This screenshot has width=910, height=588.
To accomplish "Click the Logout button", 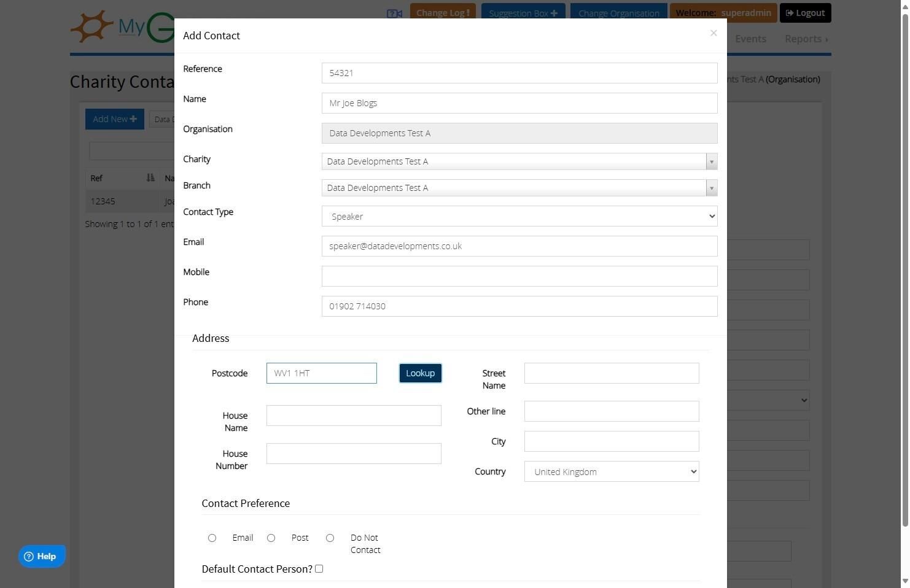I will coord(805,13).
